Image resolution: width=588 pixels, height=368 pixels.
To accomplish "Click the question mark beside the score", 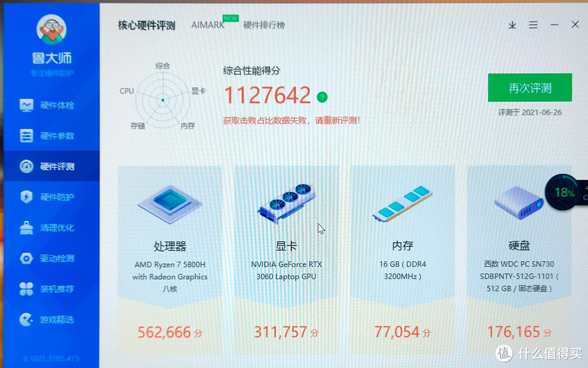I will click(323, 97).
